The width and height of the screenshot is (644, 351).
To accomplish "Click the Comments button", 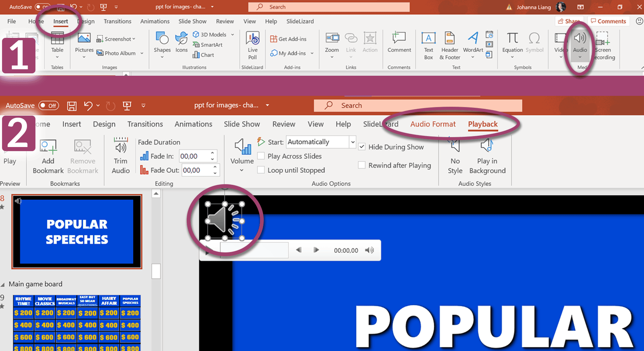I will (608, 21).
